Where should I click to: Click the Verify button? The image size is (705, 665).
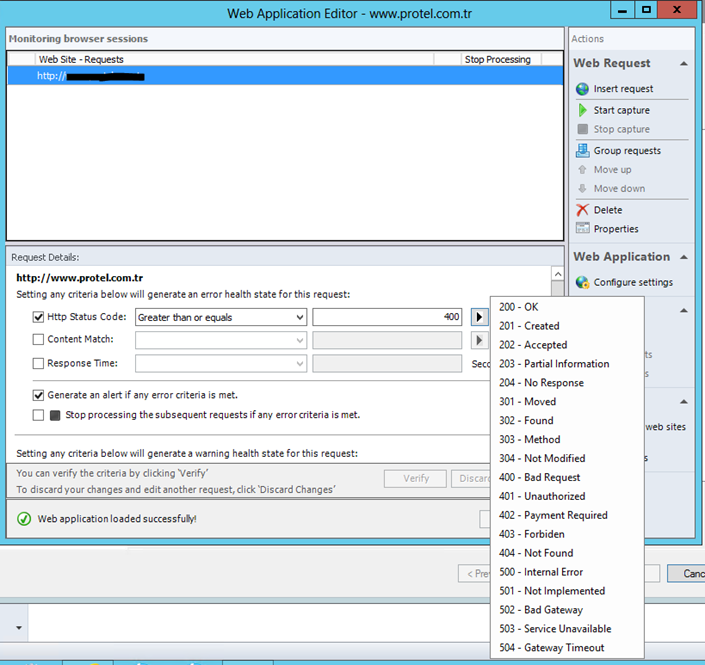pyautogui.click(x=415, y=479)
